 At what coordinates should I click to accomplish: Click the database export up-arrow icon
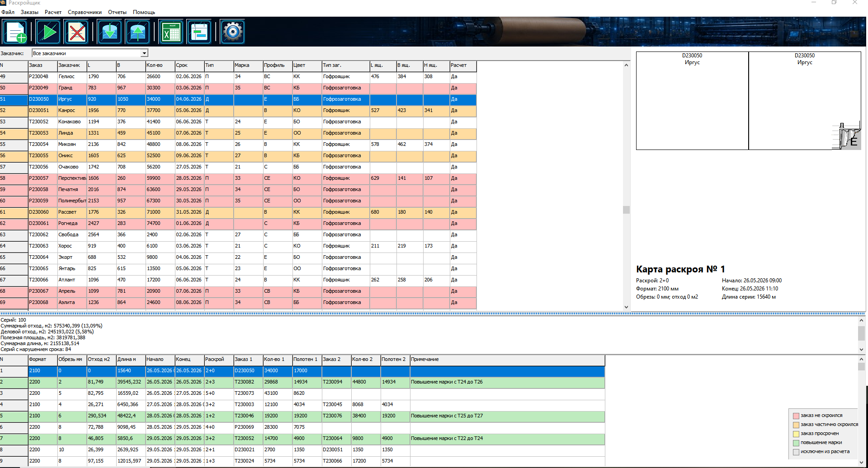point(138,32)
